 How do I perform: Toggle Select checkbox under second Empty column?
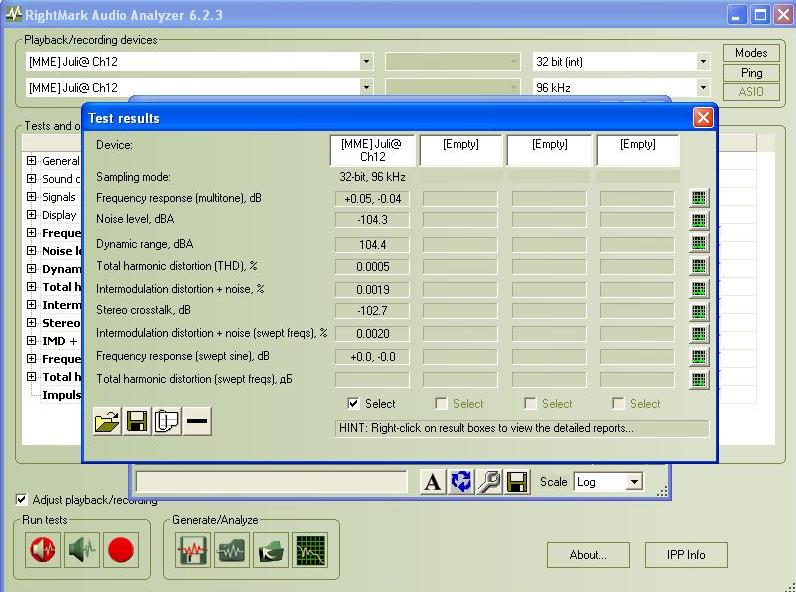coord(441,404)
